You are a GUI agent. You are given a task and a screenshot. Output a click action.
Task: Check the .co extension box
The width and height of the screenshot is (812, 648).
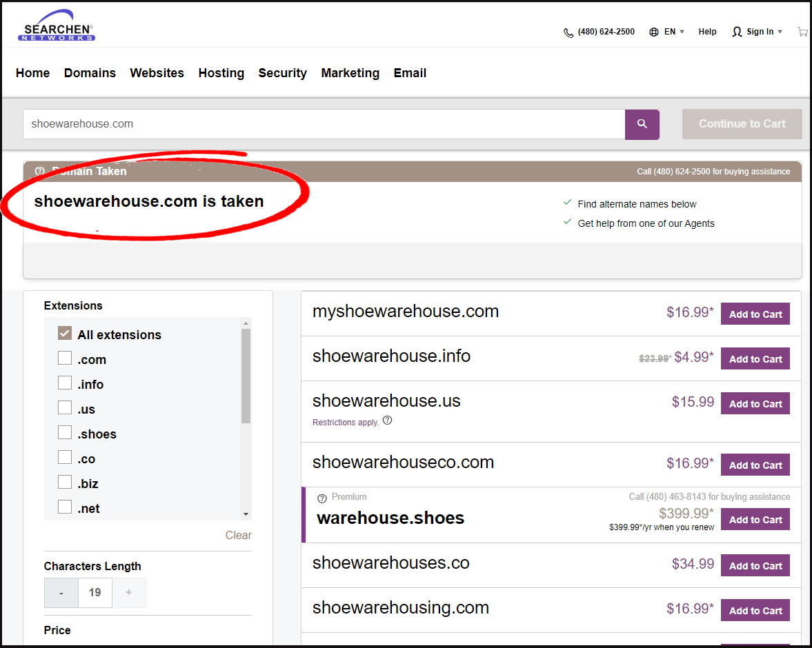65,458
